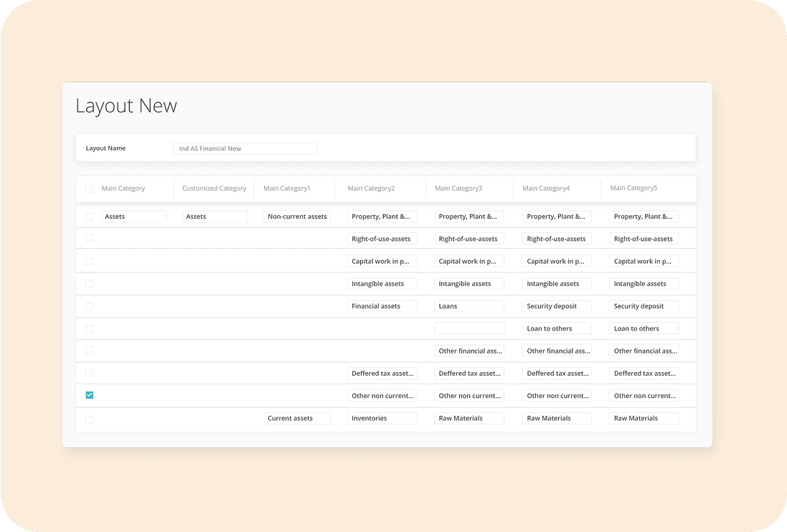Uncheck the checked Other non current row checkbox
Viewport: 787px width, 532px height.
[89, 395]
